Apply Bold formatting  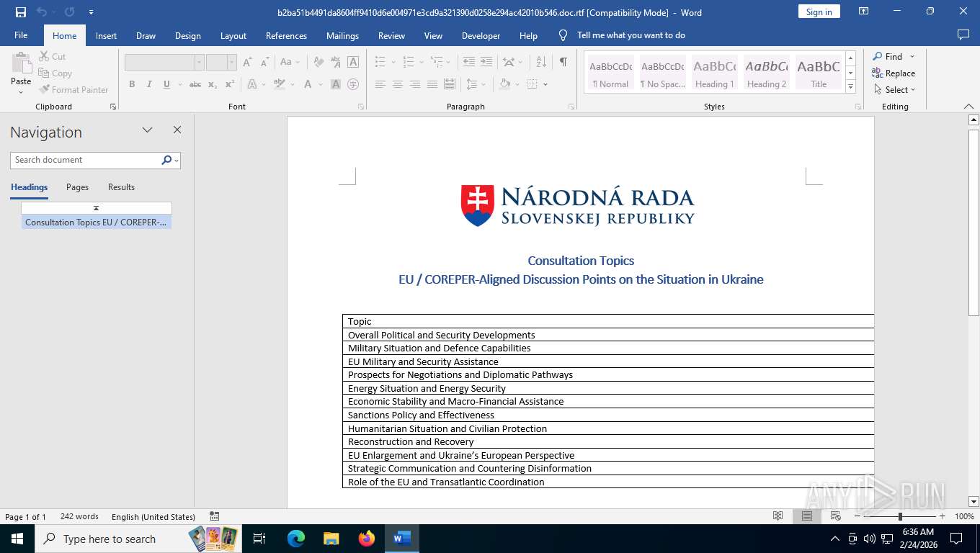tap(132, 84)
